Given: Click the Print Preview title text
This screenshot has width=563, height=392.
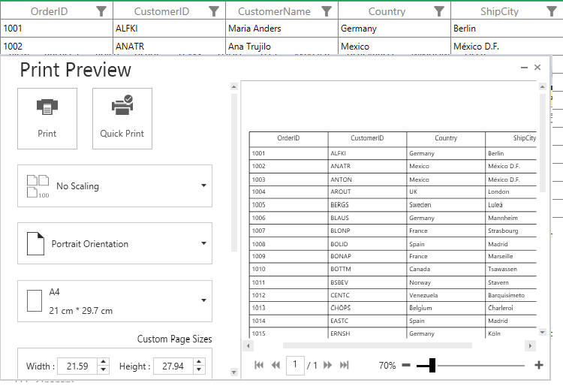Looking at the screenshot, I should click(75, 70).
